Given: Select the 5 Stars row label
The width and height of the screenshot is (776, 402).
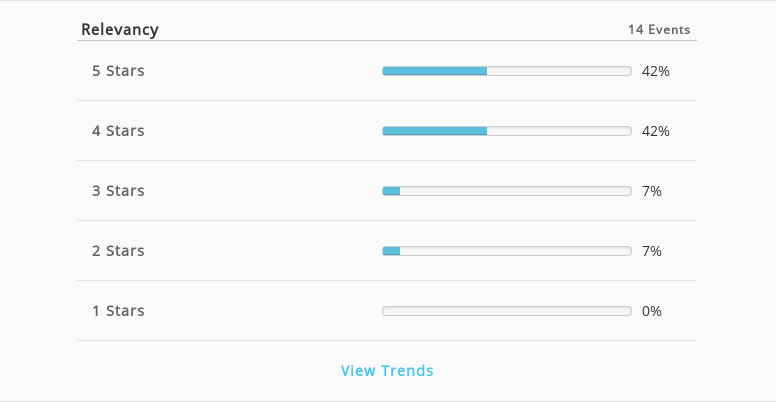Looking at the screenshot, I should (x=118, y=71).
